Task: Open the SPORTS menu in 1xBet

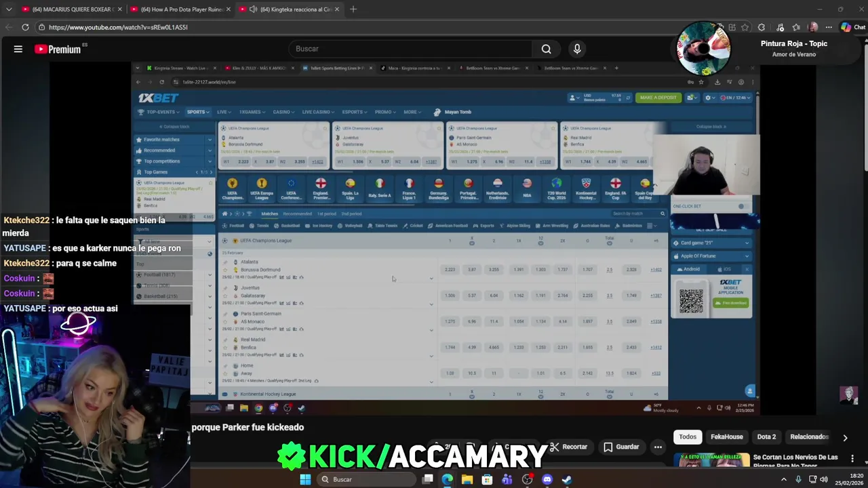Action: (197, 112)
